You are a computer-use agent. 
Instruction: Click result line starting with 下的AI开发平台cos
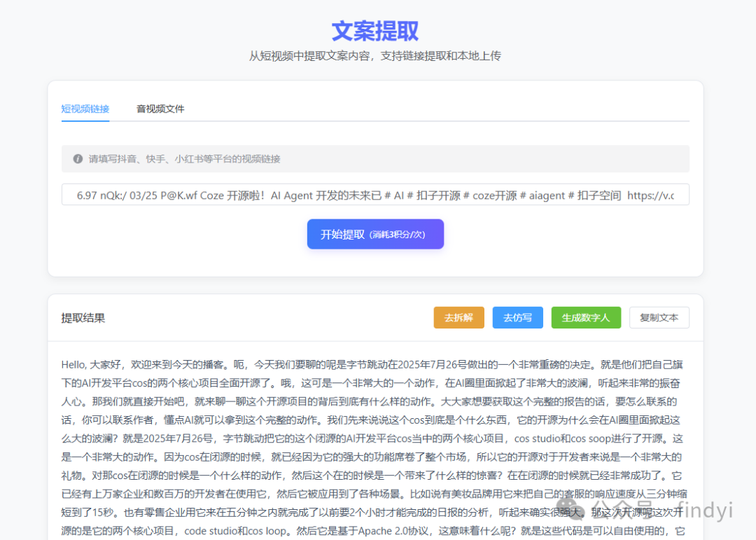click(370, 383)
